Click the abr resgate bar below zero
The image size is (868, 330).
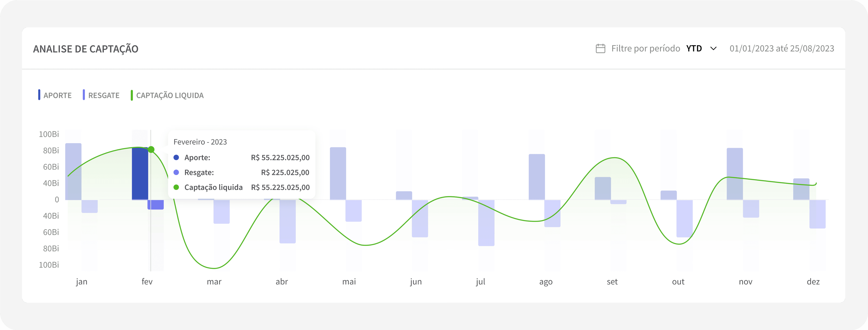(x=287, y=221)
